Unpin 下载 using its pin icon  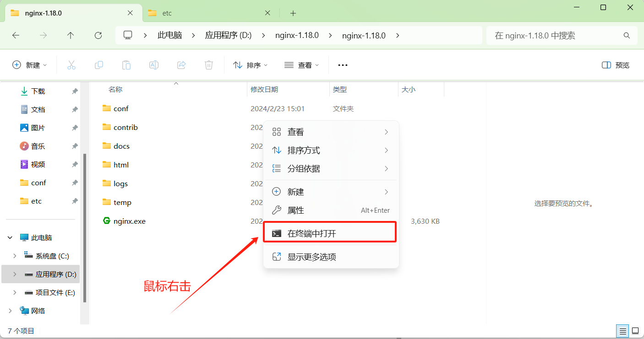[75, 91]
